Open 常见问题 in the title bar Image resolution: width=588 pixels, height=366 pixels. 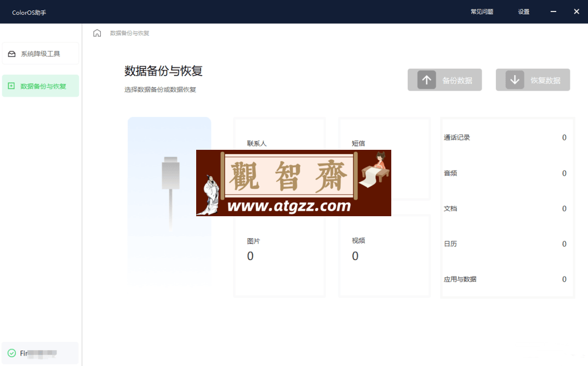click(x=482, y=12)
